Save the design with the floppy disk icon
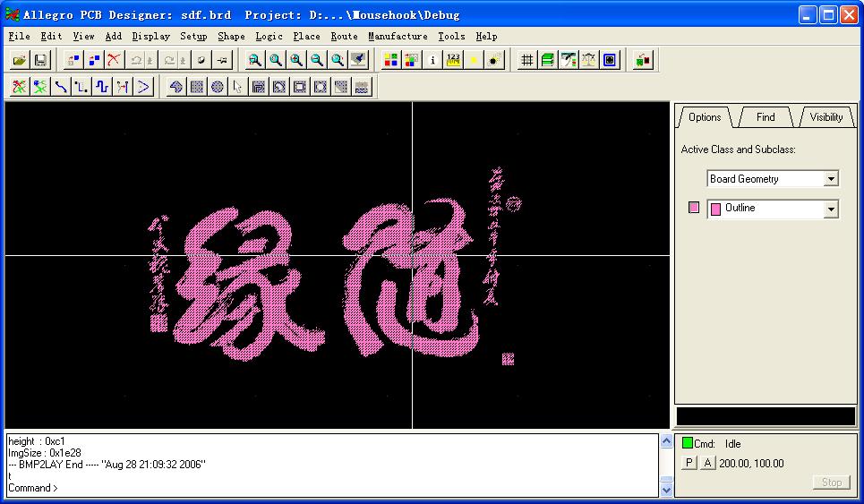Image resolution: width=864 pixels, height=504 pixels. coord(40,59)
